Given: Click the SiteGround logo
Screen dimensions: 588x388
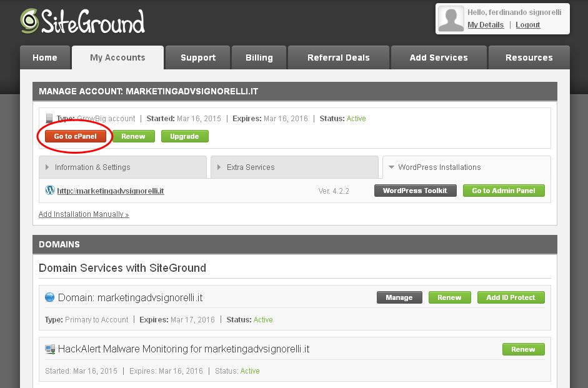Looking at the screenshot, I should 82,21.
